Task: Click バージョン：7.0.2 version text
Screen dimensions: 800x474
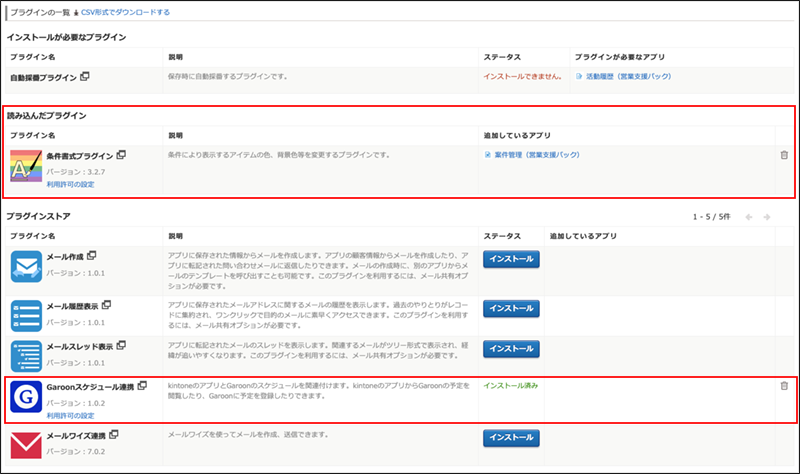Action: [x=76, y=452]
